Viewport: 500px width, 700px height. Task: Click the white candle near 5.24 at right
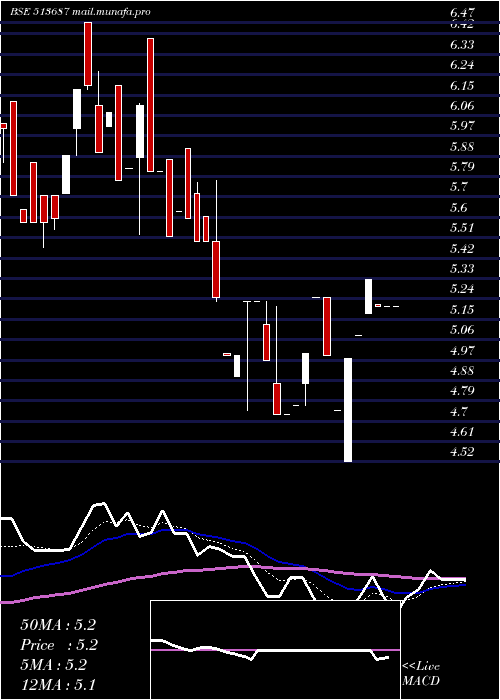[368, 296]
